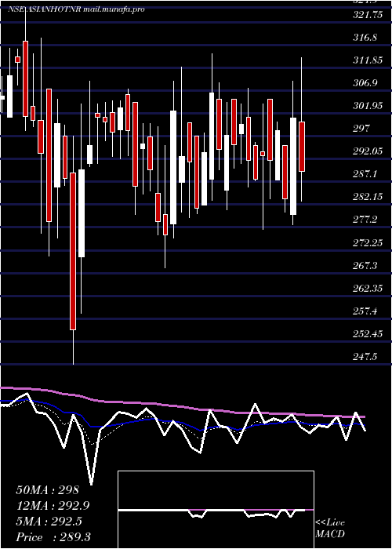Click the 311.85 price axis label
392x549 pixels.
coord(368,60)
